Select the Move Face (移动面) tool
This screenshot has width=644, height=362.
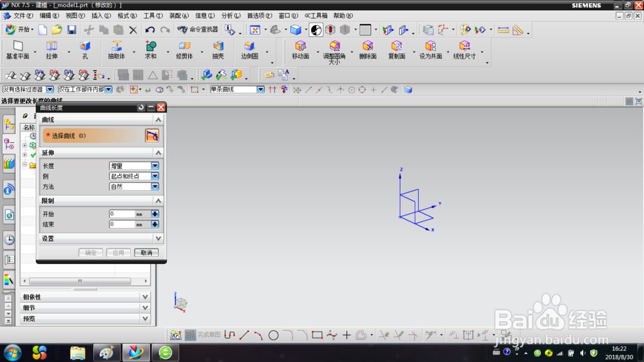tap(301, 50)
